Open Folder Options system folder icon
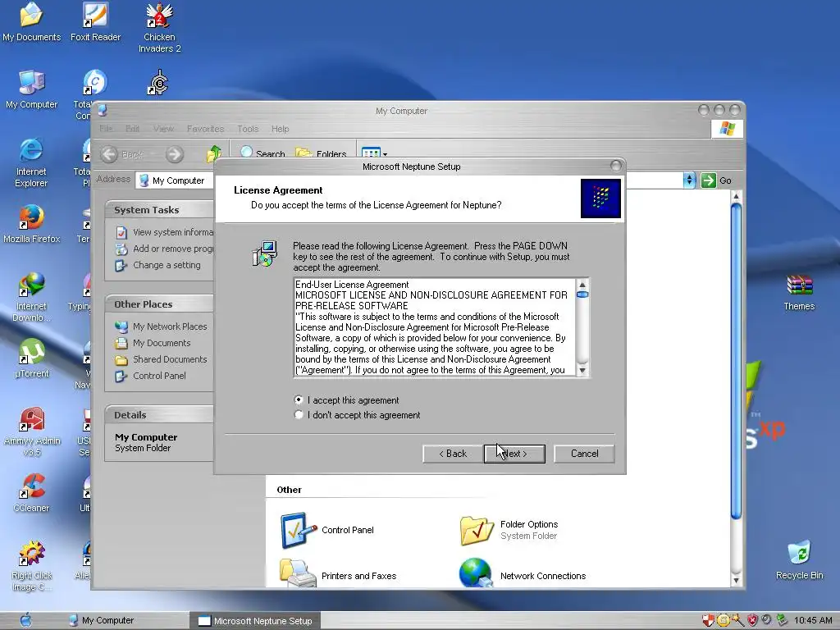The width and height of the screenshot is (840, 630). tap(509, 530)
